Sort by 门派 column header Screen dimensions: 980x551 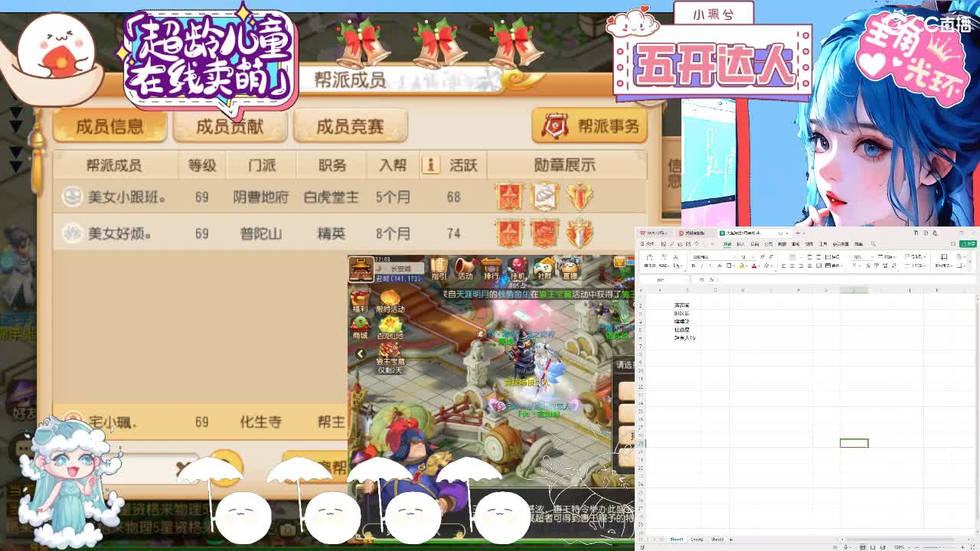(x=261, y=165)
